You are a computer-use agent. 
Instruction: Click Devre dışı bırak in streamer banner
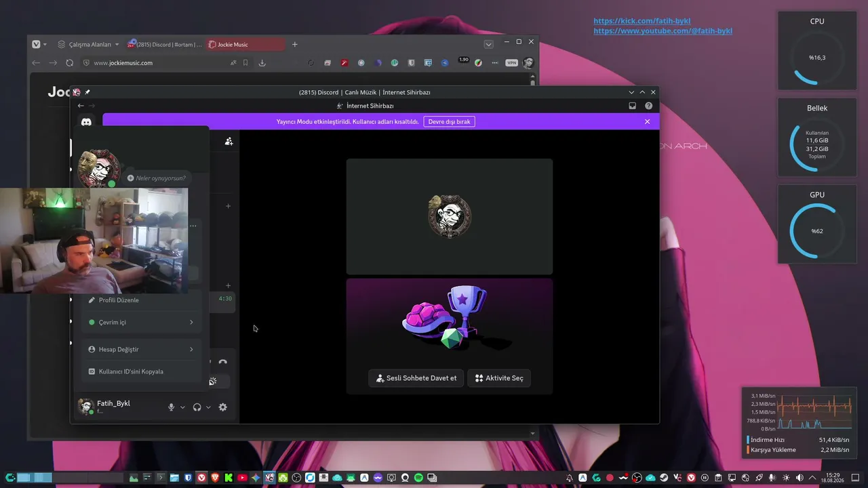coord(449,122)
